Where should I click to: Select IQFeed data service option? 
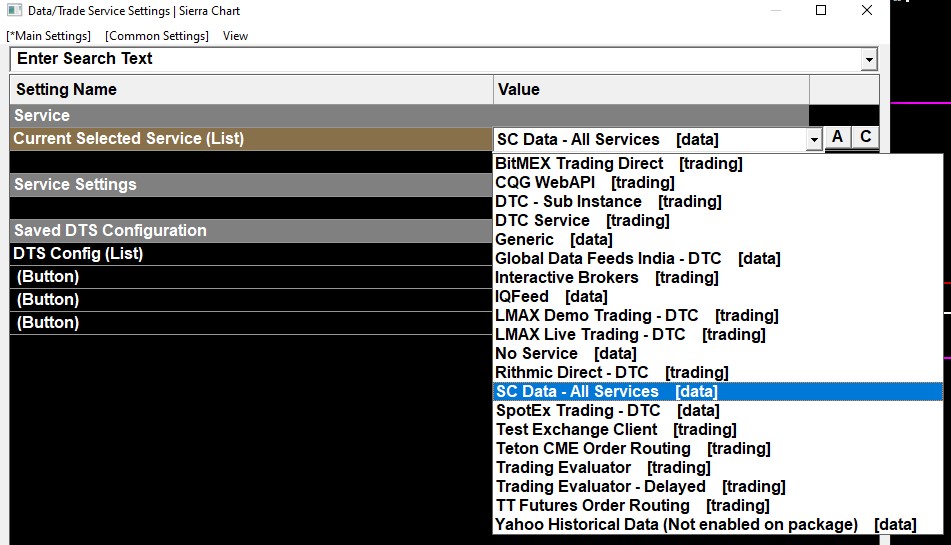(718, 296)
